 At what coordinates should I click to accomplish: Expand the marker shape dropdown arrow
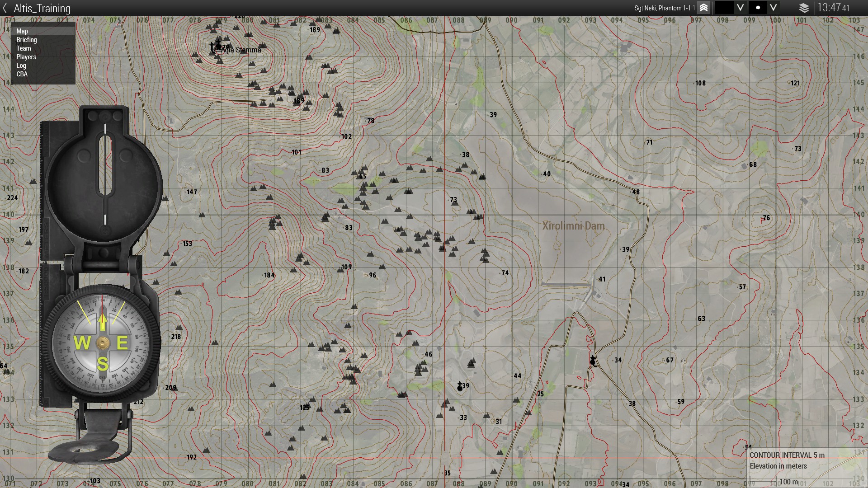click(x=774, y=8)
